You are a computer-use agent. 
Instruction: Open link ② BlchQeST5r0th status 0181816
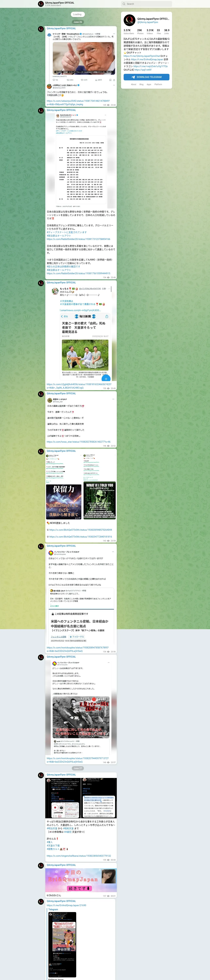[x=80, y=536]
